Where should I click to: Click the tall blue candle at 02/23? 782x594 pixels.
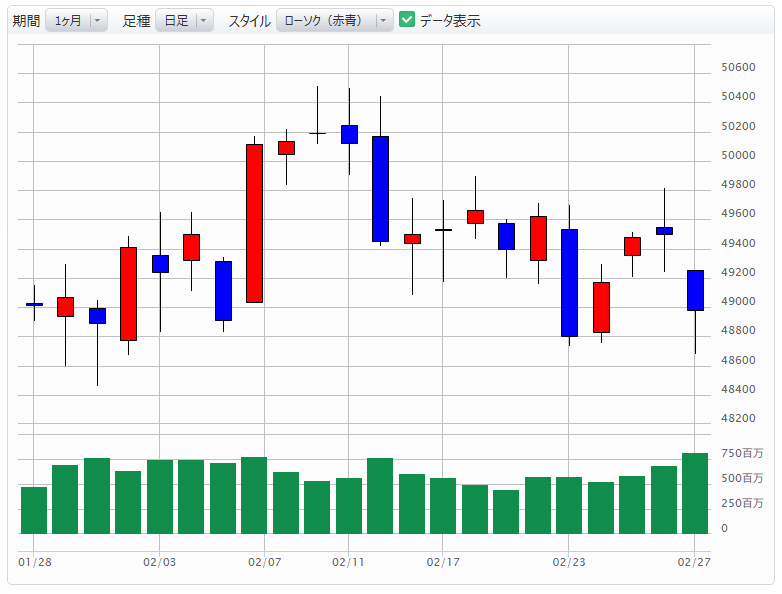(x=569, y=282)
